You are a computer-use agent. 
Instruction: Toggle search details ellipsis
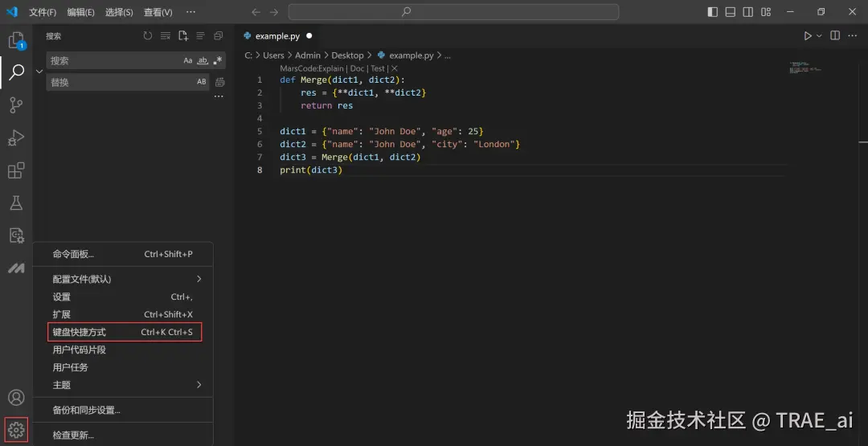tap(219, 97)
